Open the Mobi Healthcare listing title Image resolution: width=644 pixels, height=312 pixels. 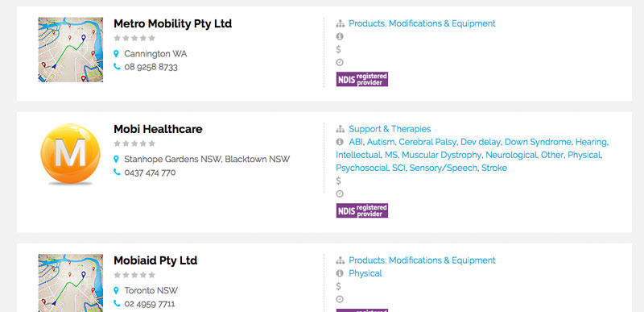tap(158, 129)
